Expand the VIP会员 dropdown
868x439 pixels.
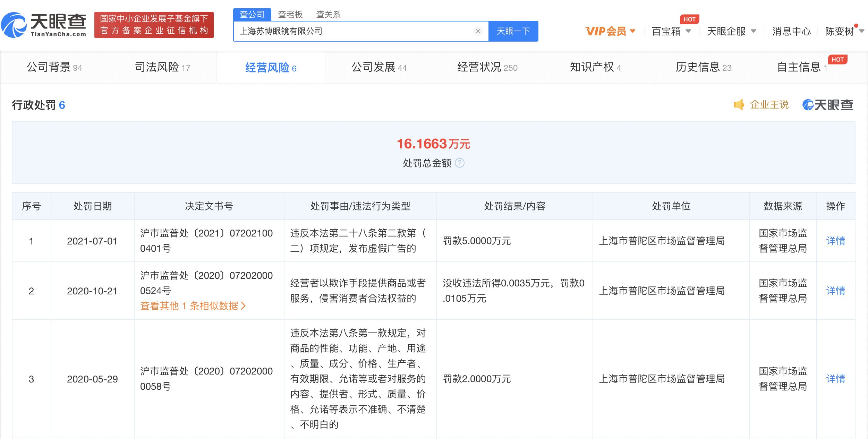click(x=610, y=31)
